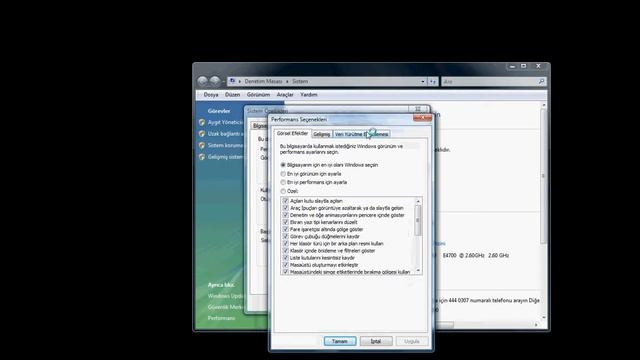Click the Uygula button
This screenshot has height=360, width=640.
point(411,341)
